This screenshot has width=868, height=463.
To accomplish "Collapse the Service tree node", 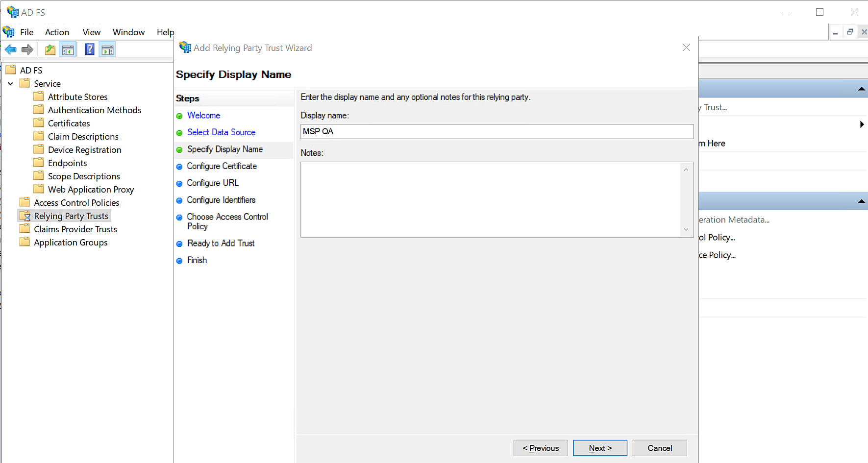I will 10,84.
